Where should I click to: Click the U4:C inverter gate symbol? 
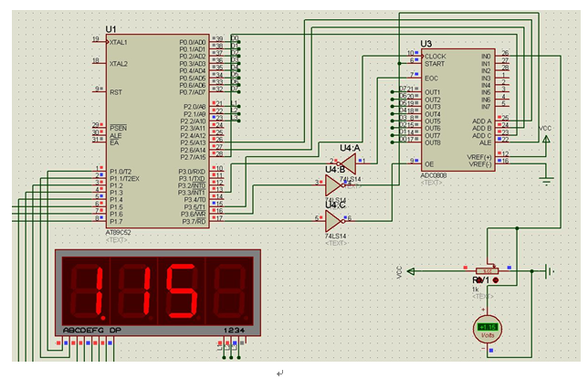[x=335, y=221]
